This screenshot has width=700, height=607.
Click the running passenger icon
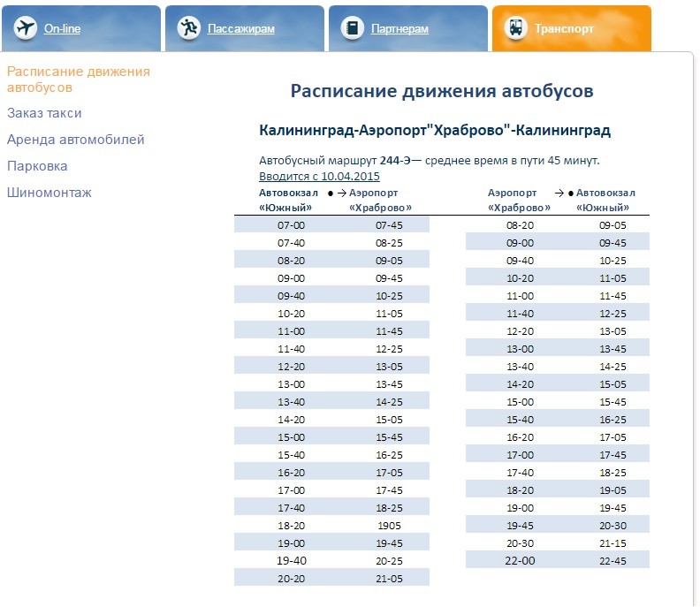coord(188,28)
